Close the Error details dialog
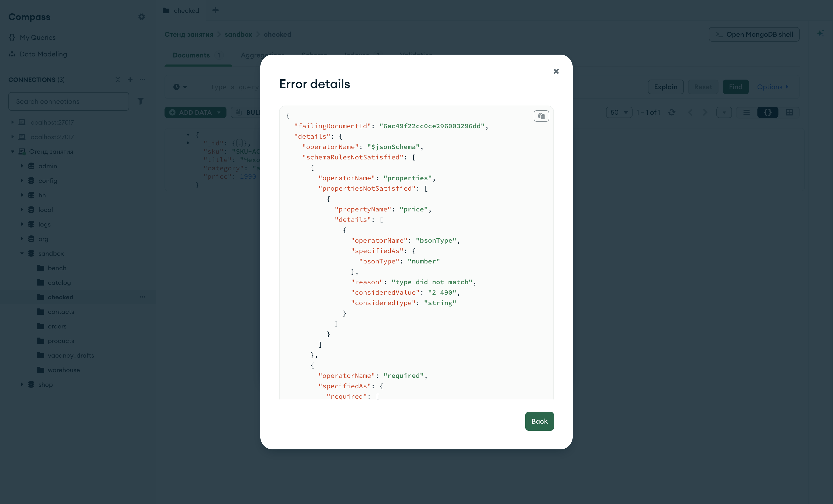This screenshot has width=833, height=504. coord(556,71)
